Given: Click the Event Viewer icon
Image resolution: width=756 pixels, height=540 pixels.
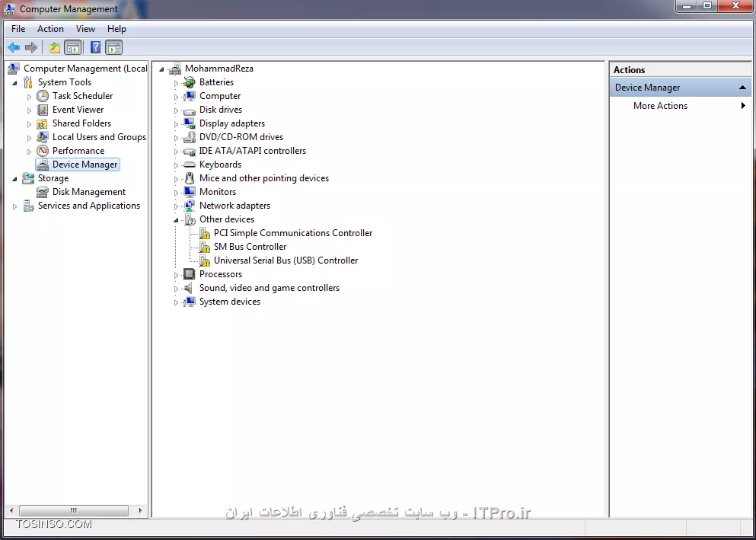Looking at the screenshot, I should click(x=43, y=110).
